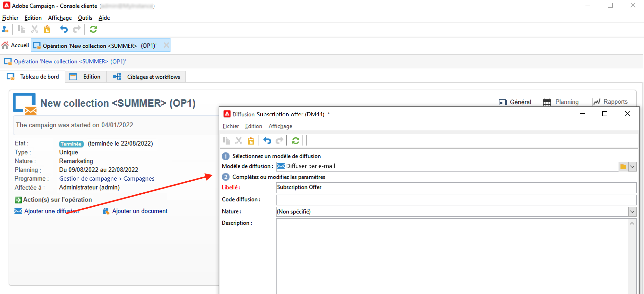This screenshot has width=644, height=294.
Task: Open folder icon beside Modèle de diffusion
Action: click(623, 166)
